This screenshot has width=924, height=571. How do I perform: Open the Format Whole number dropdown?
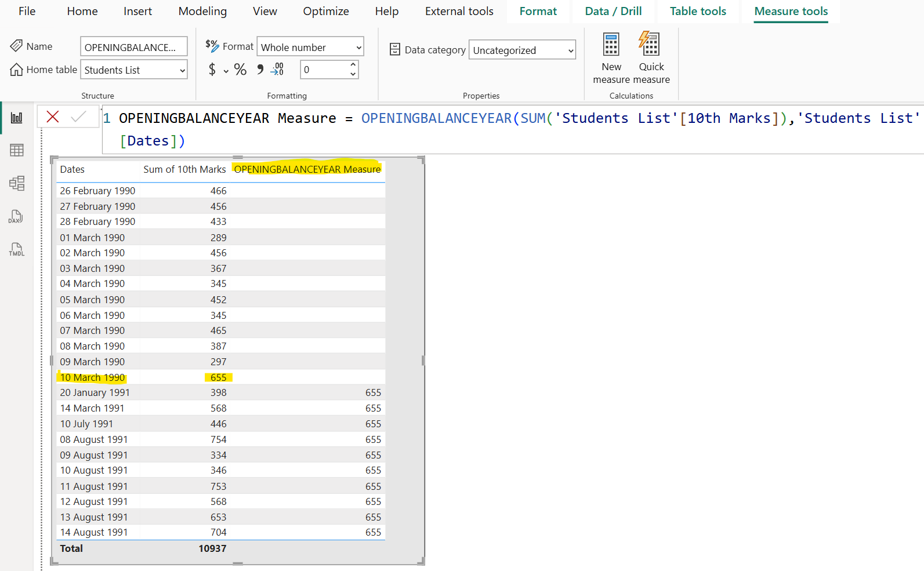click(x=310, y=47)
